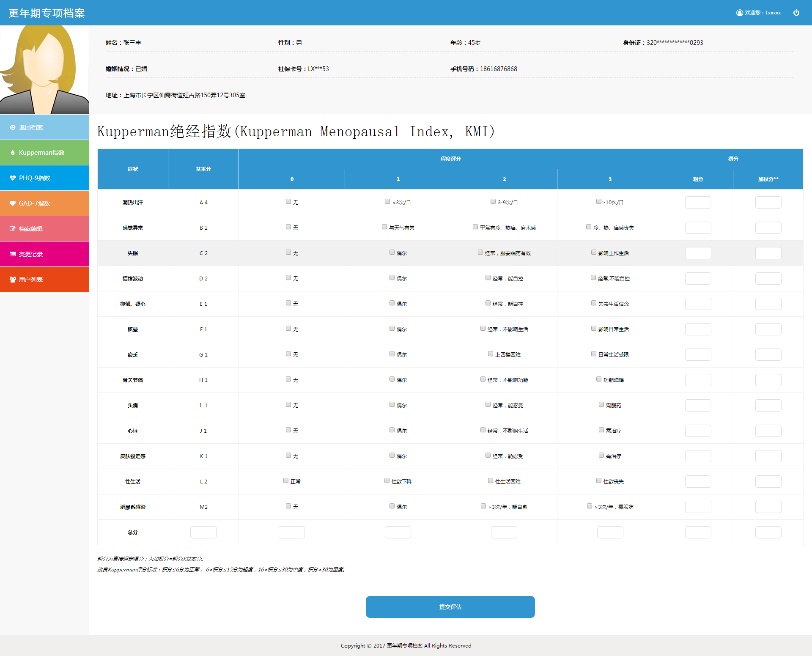Viewport: 812px width, 656px height.
Task: Tick 性欲下降 checkbox in 性生活 row
Action: coord(387,481)
